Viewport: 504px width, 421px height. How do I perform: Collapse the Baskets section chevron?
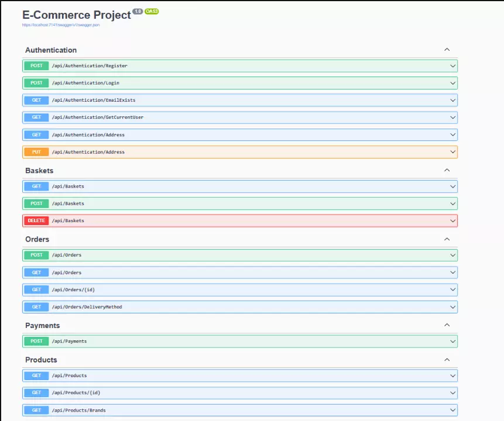tap(447, 170)
